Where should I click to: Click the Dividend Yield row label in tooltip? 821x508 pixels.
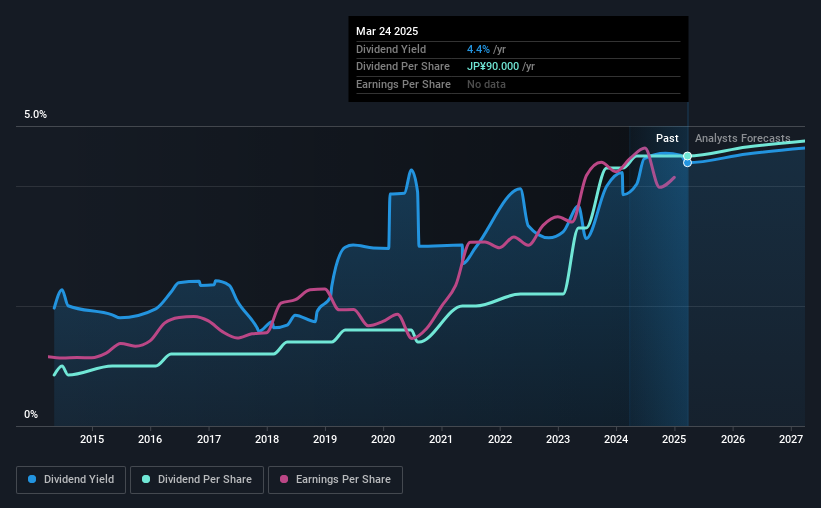coord(391,49)
